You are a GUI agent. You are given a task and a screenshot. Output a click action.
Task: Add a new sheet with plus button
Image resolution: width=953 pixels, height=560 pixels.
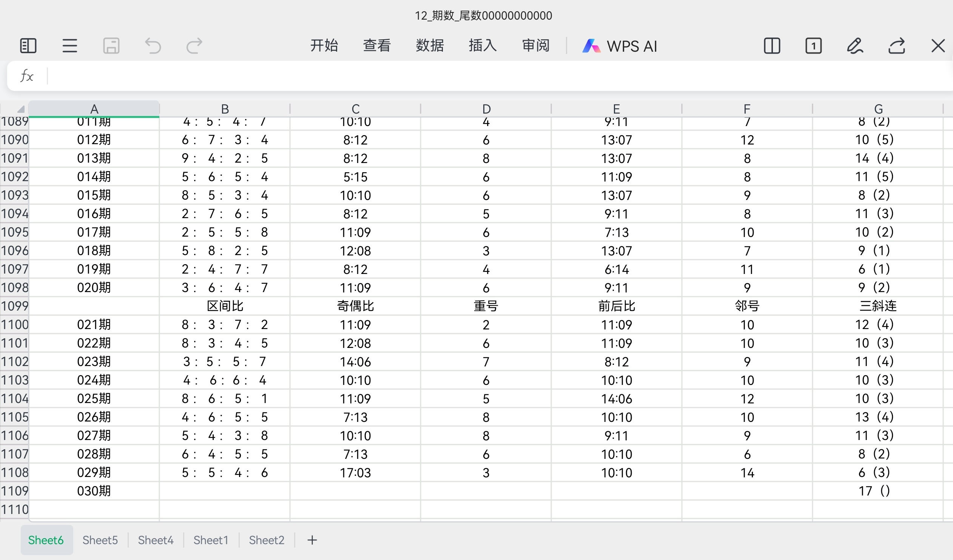pyautogui.click(x=312, y=540)
